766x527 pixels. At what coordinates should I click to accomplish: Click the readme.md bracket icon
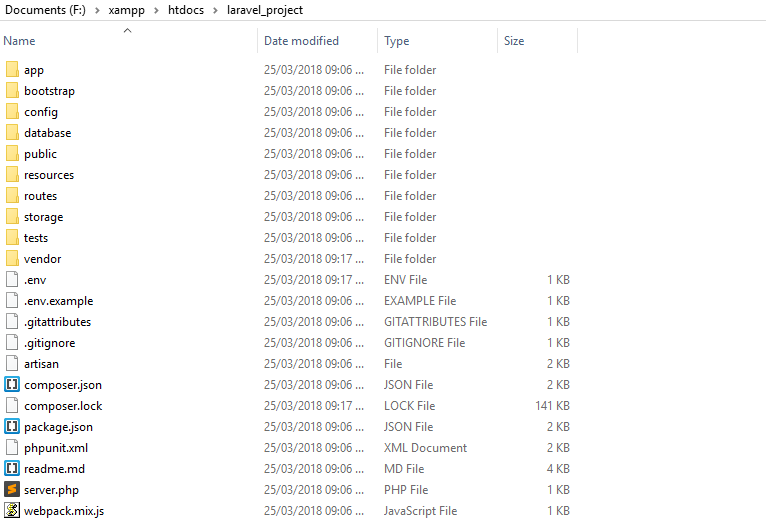coord(12,468)
